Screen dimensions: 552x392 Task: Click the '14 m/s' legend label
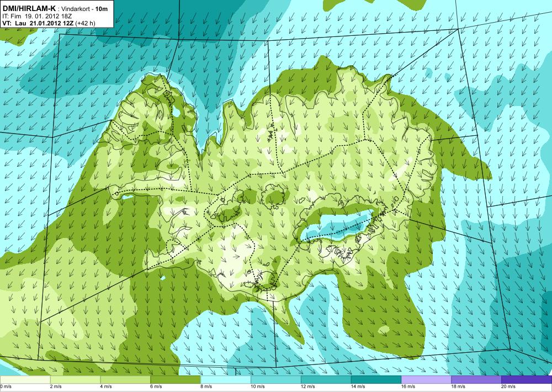click(358, 386)
